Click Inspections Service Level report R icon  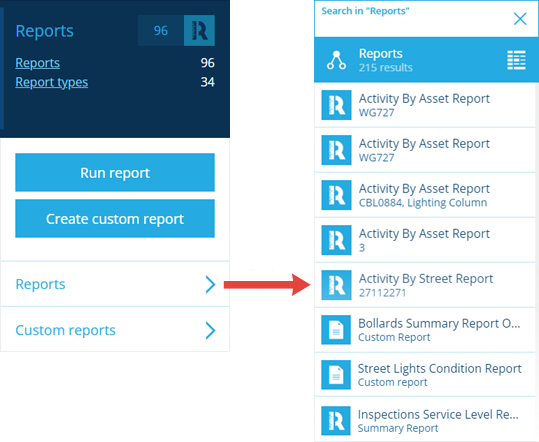pos(336,421)
